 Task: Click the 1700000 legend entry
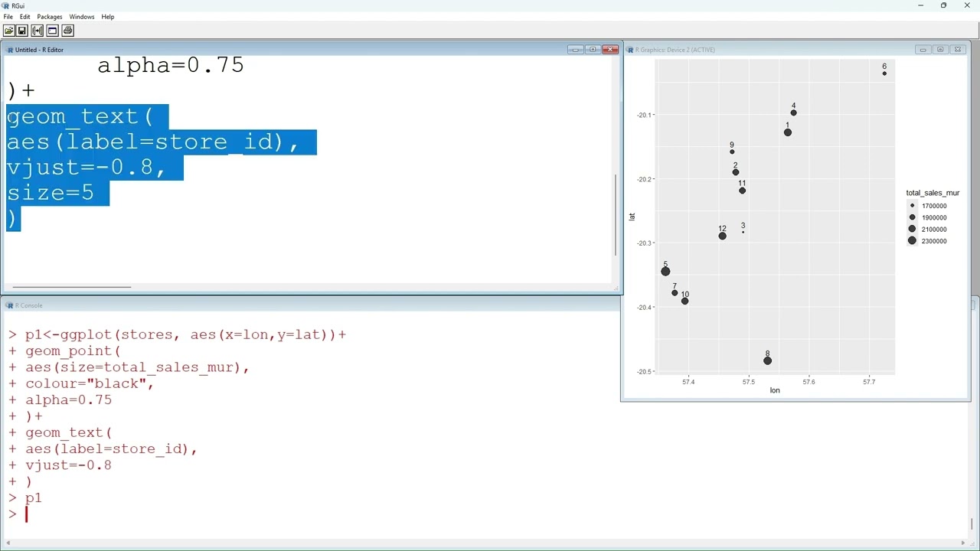928,206
